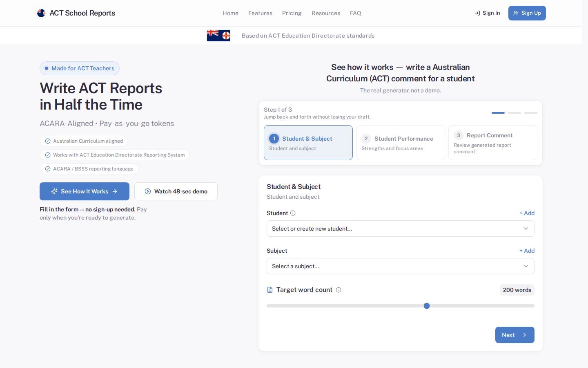The height and width of the screenshot is (368, 588).
Task: Click Next to proceed to step 2
Action: [515, 335]
